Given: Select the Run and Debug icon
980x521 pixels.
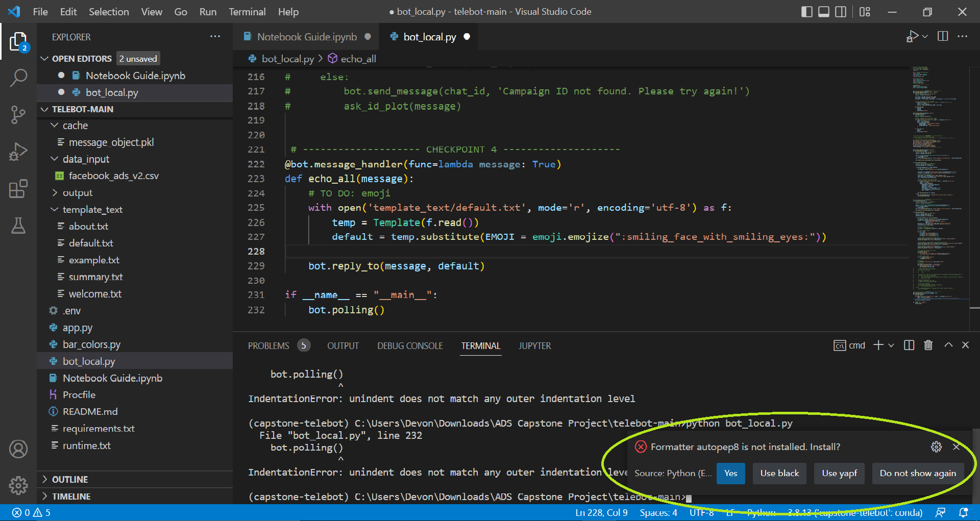Looking at the screenshot, I should tap(19, 152).
